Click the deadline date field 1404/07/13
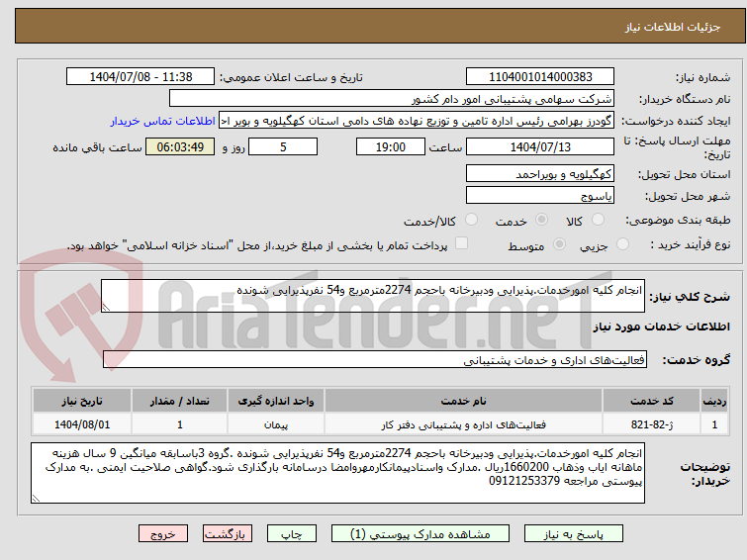This screenshot has width=747, height=560. [540, 146]
